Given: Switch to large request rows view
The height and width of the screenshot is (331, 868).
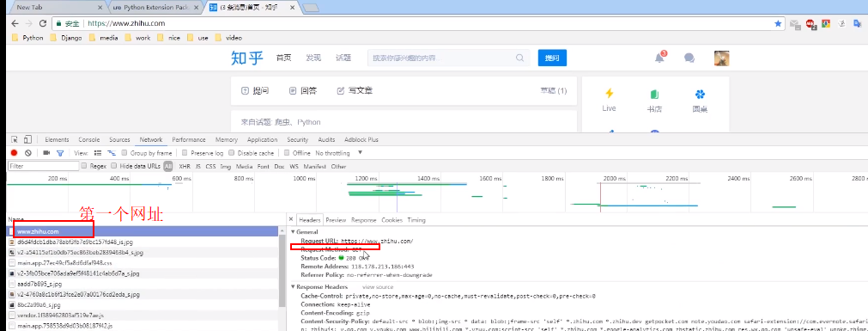Looking at the screenshot, I should 98,153.
